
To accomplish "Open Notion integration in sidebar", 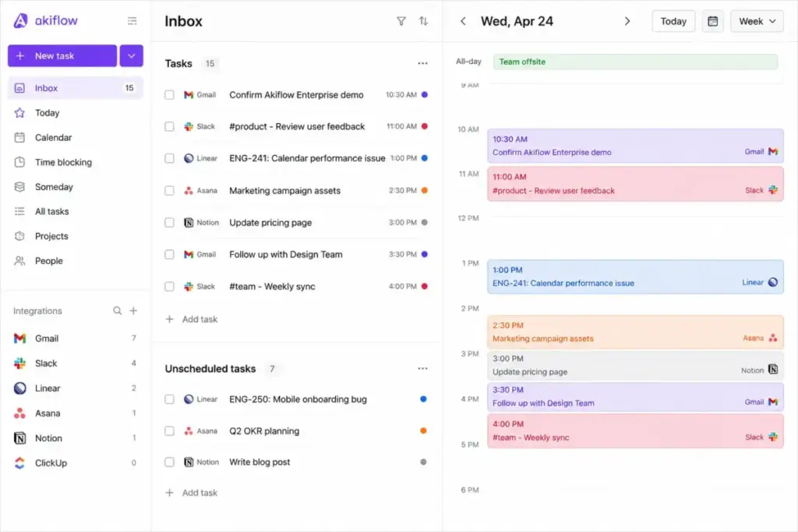I will [75, 438].
